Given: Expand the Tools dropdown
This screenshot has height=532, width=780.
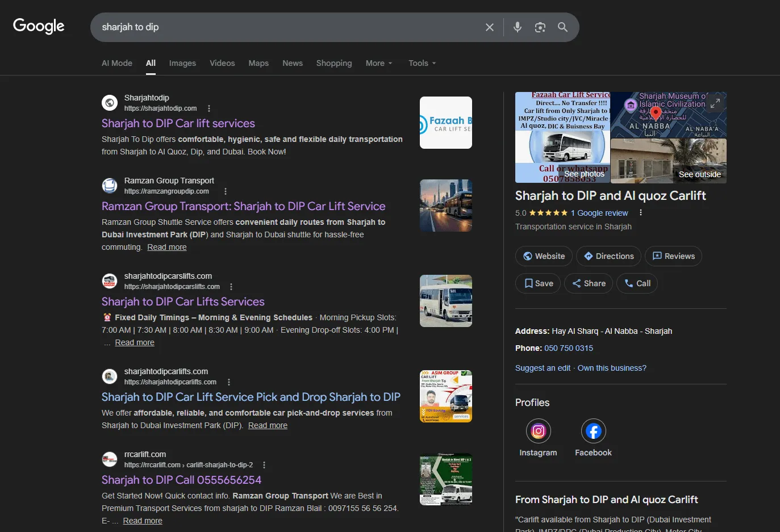Looking at the screenshot, I should (422, 63).
